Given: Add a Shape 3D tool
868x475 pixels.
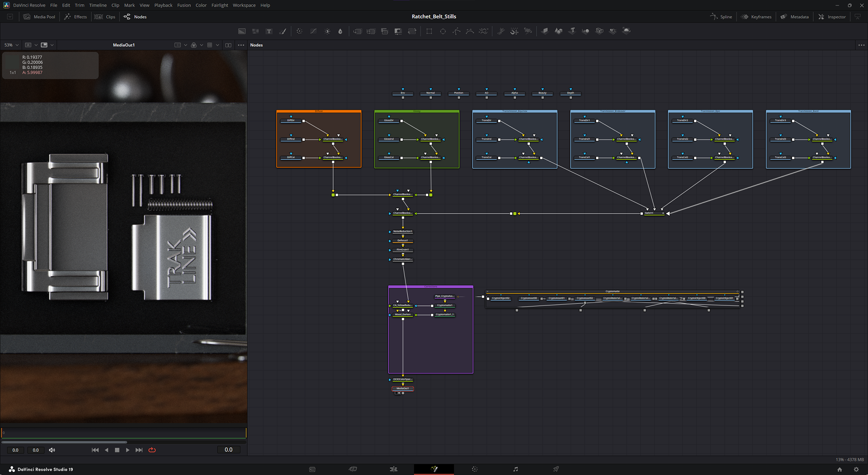Looking at the screenshot, I should (558, 31).
